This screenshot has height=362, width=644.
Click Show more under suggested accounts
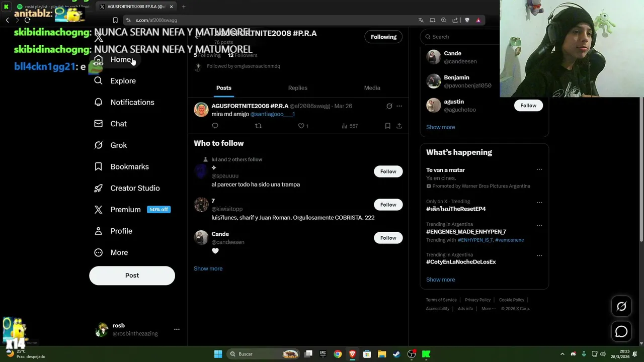(440, 127)
